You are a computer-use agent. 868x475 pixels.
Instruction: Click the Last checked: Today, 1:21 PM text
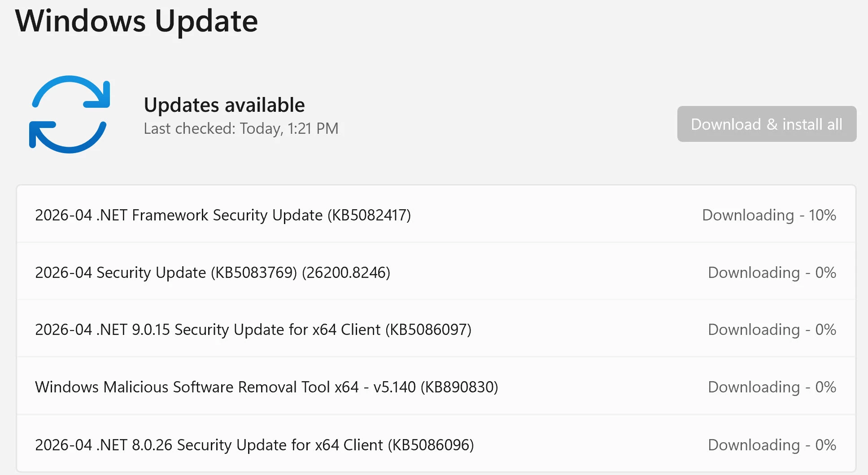(x=241, y=129)
